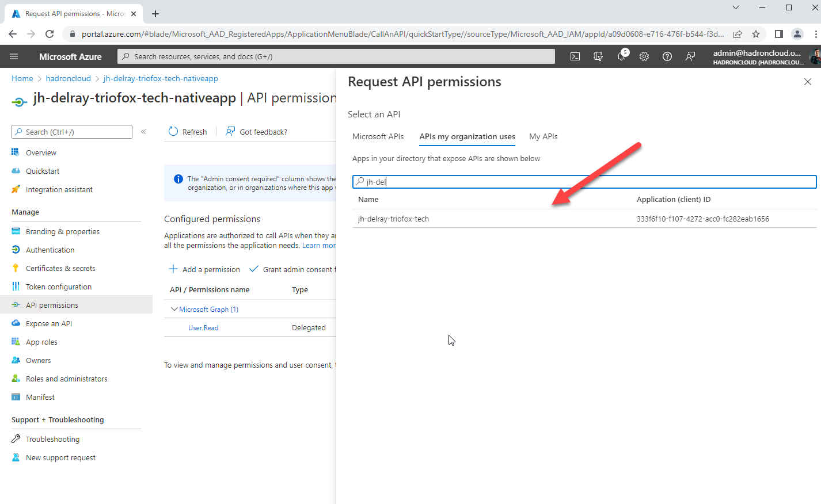Click the sidebar Search (Ctrl+/) field
The width and height of the screenshot is (821, 504).
pos(72,132)
